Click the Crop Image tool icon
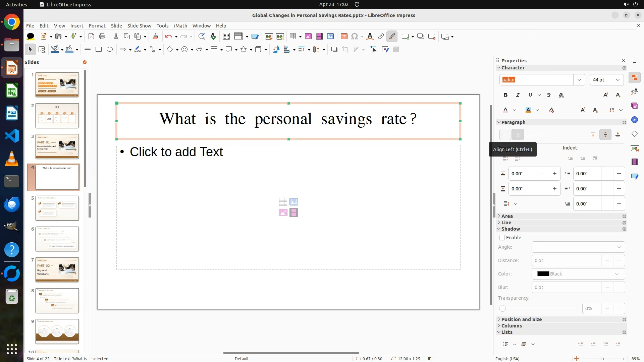Image resolution: width=644 pixels, height=362 pixels. click(345, 50)
